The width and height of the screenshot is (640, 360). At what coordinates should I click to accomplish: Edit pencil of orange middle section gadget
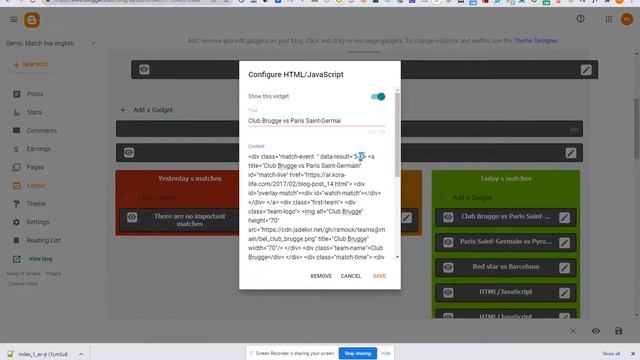pos(407,218)
